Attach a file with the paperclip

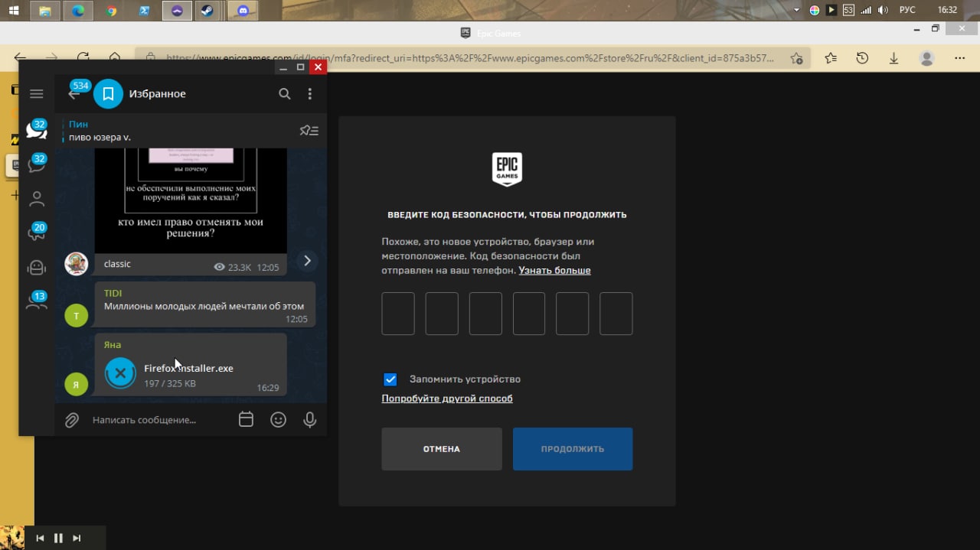72,420
